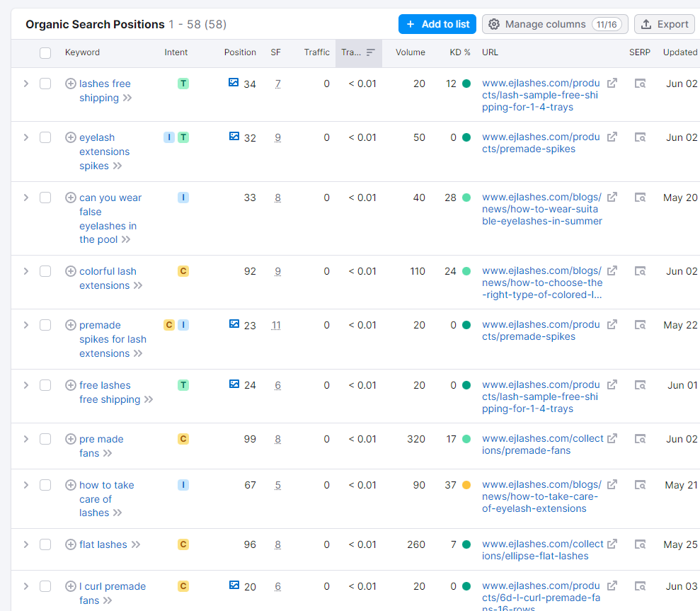Click plus icon next to flat lashes keyword

(x=71, y=544)
